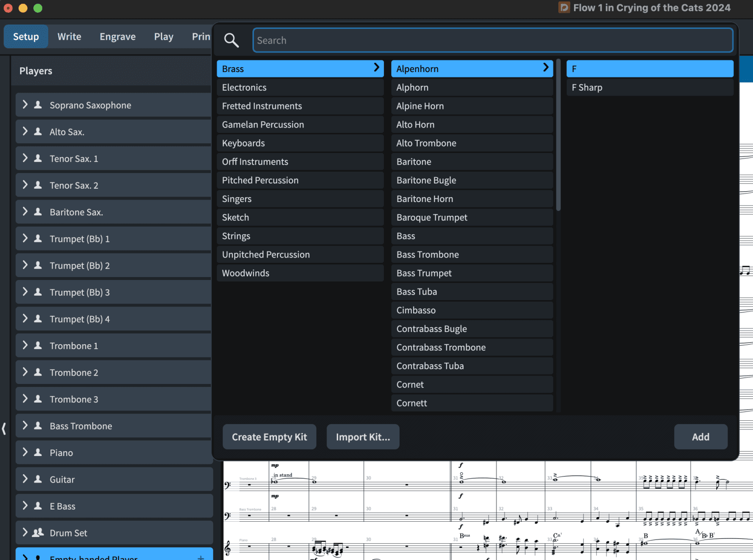Click the search magnifying glass icon

point(231,40)
